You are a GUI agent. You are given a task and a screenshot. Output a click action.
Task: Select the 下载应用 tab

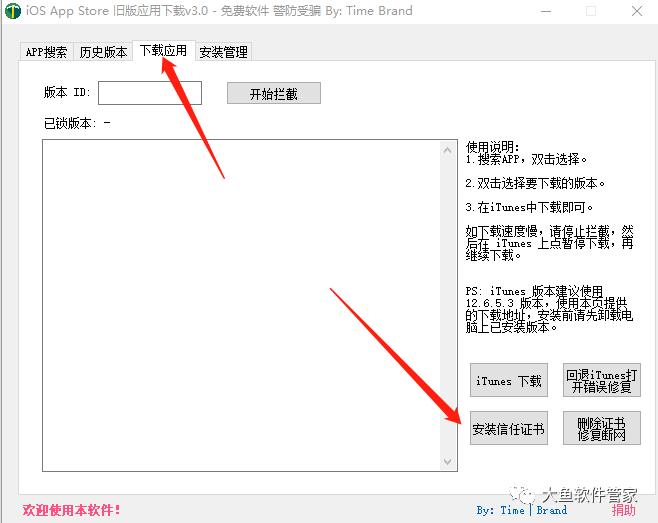click(164, 51)
